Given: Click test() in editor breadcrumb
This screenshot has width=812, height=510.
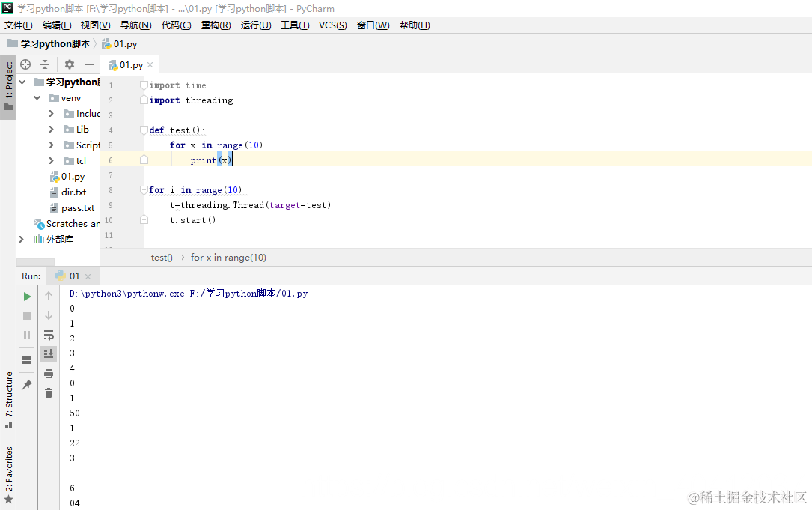Looking at the screenshot, I should 162,258.
